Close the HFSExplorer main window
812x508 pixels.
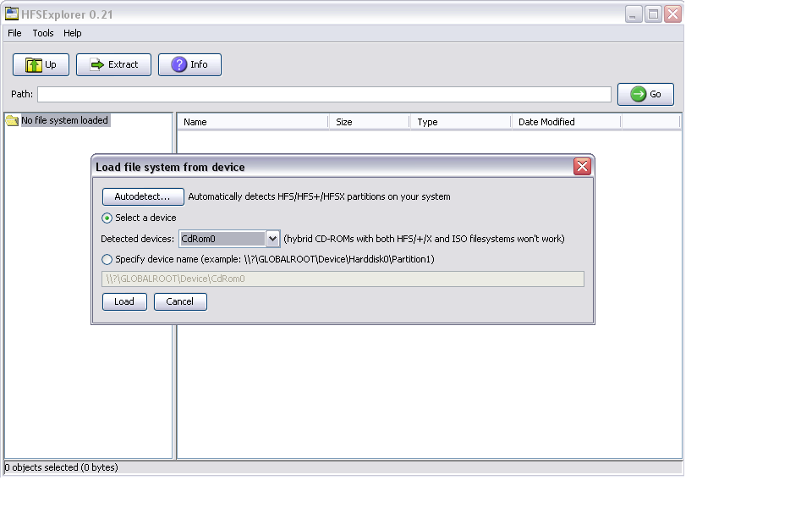(672, 14)
